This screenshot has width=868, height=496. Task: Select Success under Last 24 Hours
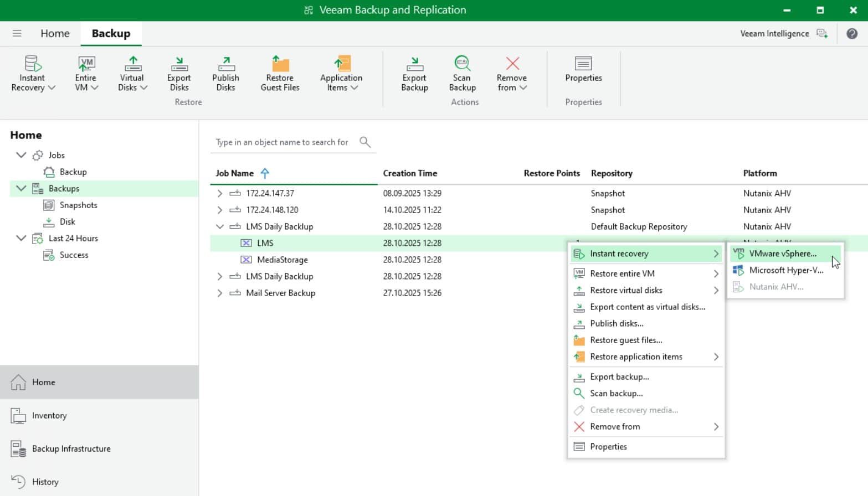74,255
